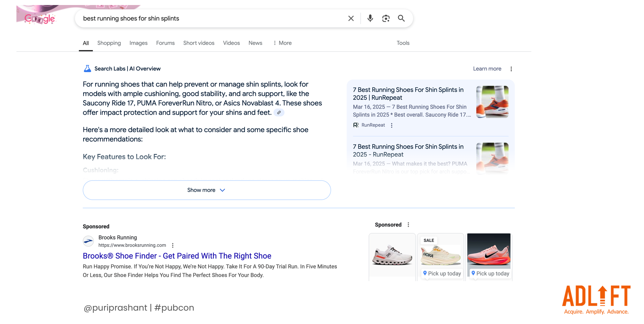Open the Google logo homepage link
The height and width of the screenshot is (324, 644).
[40, 18]
